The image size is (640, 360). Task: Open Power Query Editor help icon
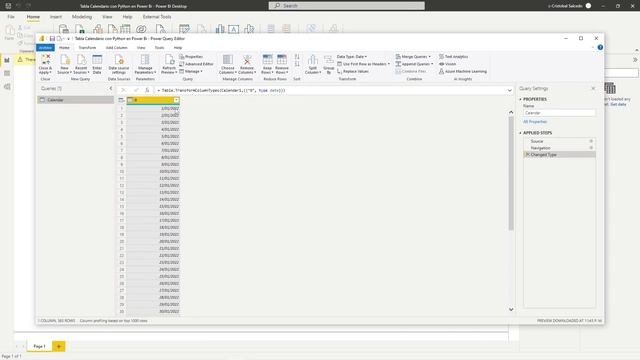(600, 47)
